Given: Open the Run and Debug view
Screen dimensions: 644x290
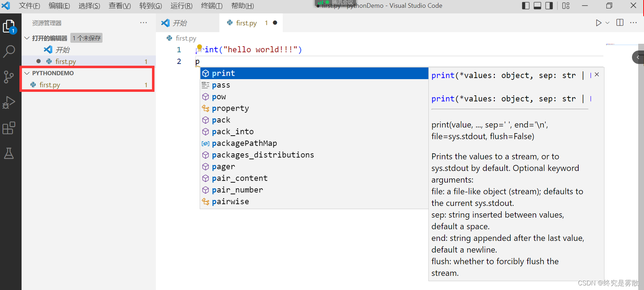Looking at the screenshot, I should tap(9, 102).
